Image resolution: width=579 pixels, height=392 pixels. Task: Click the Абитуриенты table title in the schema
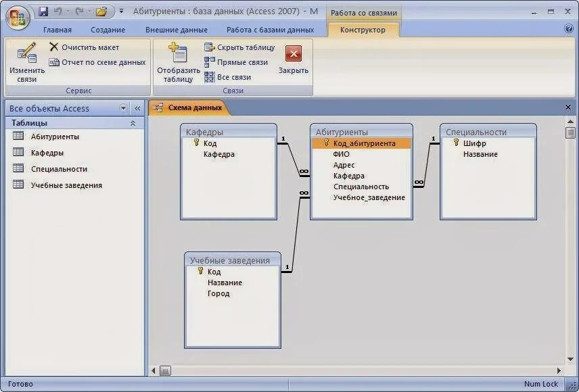click(361, 132)
